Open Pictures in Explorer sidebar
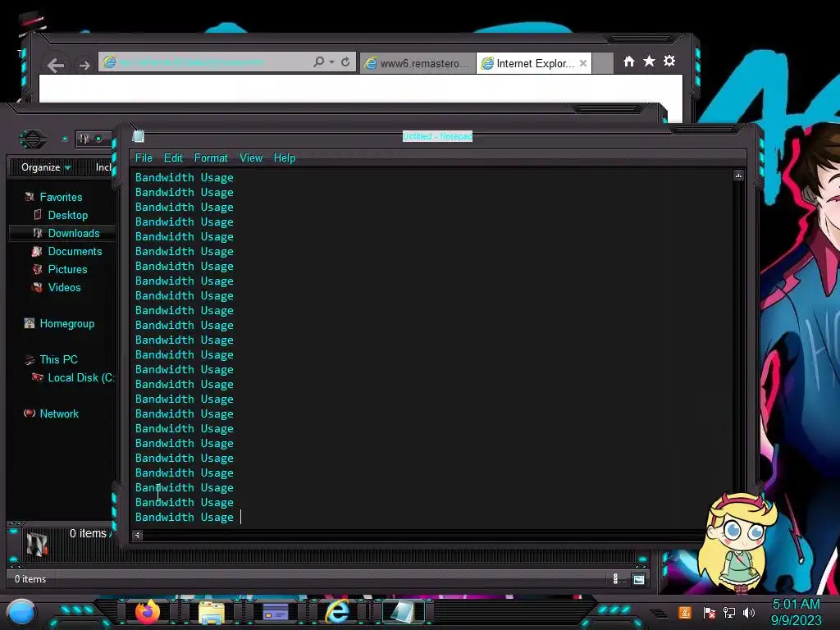 67,269
